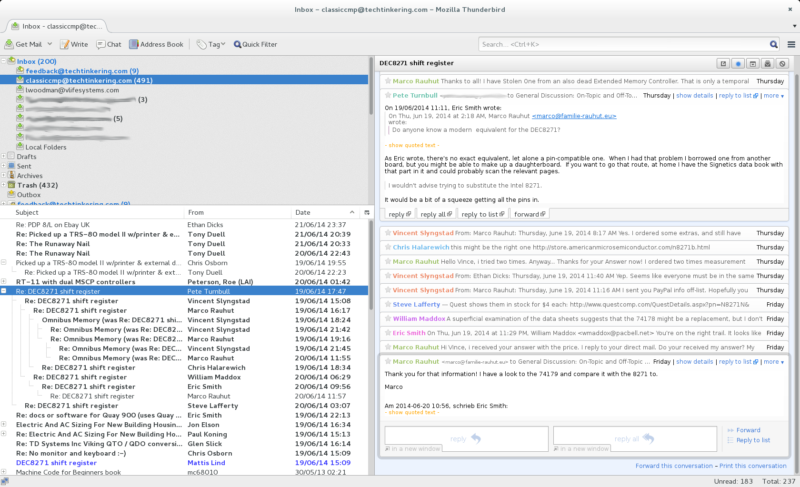
Task: Open the tab list dropdown arrow
Action: tap(794, 26)
